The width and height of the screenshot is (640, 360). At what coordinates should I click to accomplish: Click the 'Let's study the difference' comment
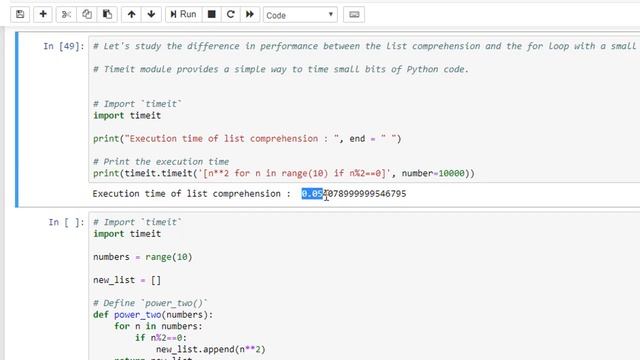[364, 46]
